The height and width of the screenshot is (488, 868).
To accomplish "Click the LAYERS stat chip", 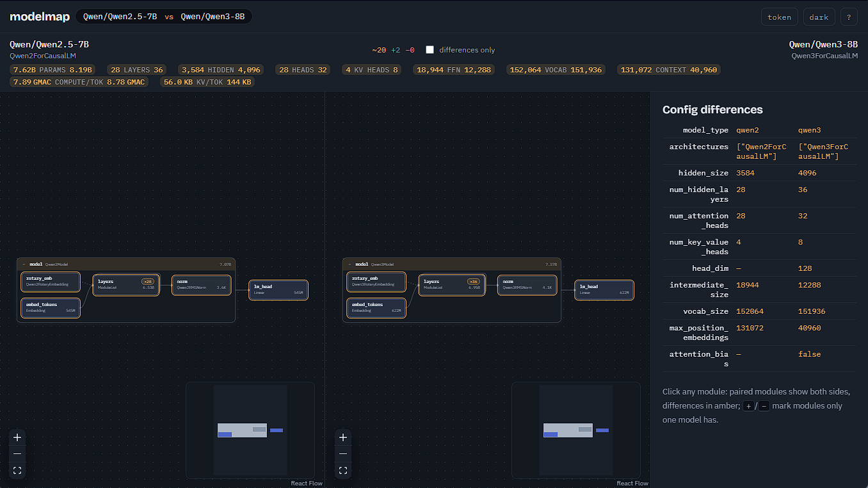I will tap(137, 70).
